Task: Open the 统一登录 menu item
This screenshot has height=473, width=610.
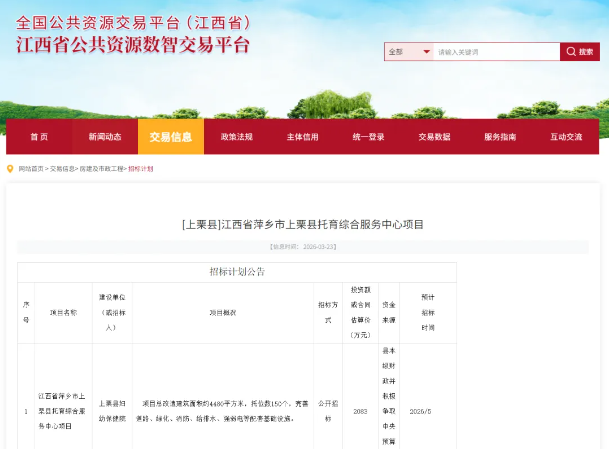Action: (x=368, y=137)
